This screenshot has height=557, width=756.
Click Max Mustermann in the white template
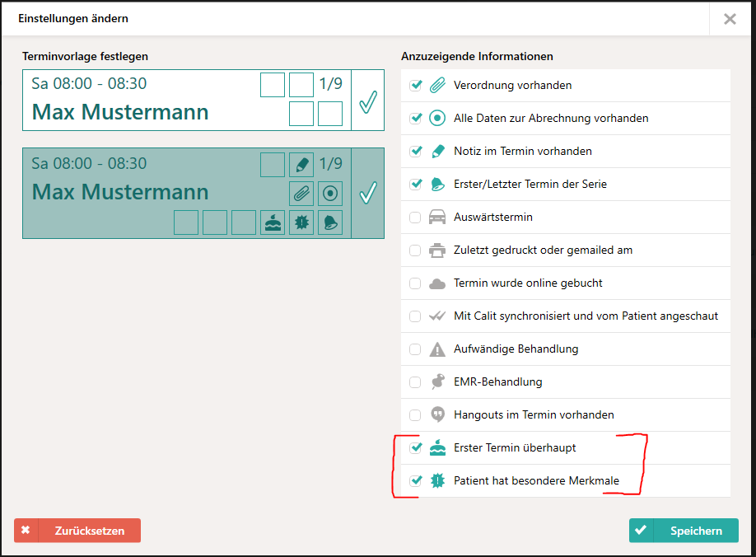coord(120,112)
